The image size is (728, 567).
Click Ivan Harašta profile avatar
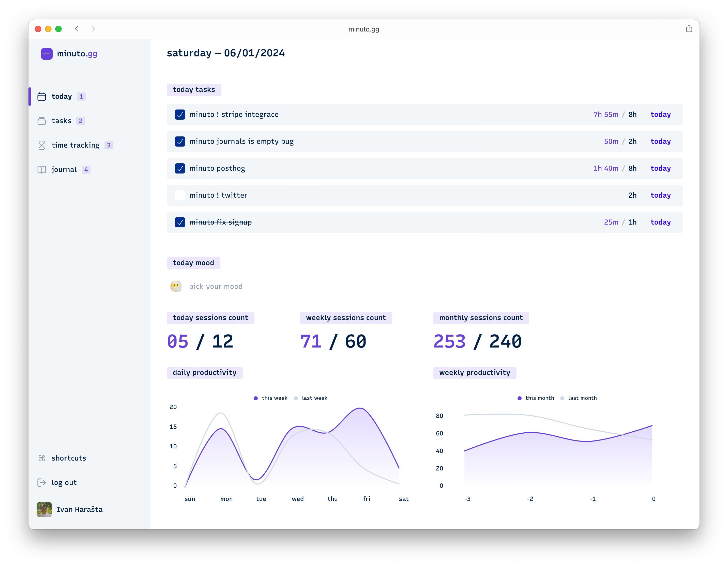(x=44, y=509)
